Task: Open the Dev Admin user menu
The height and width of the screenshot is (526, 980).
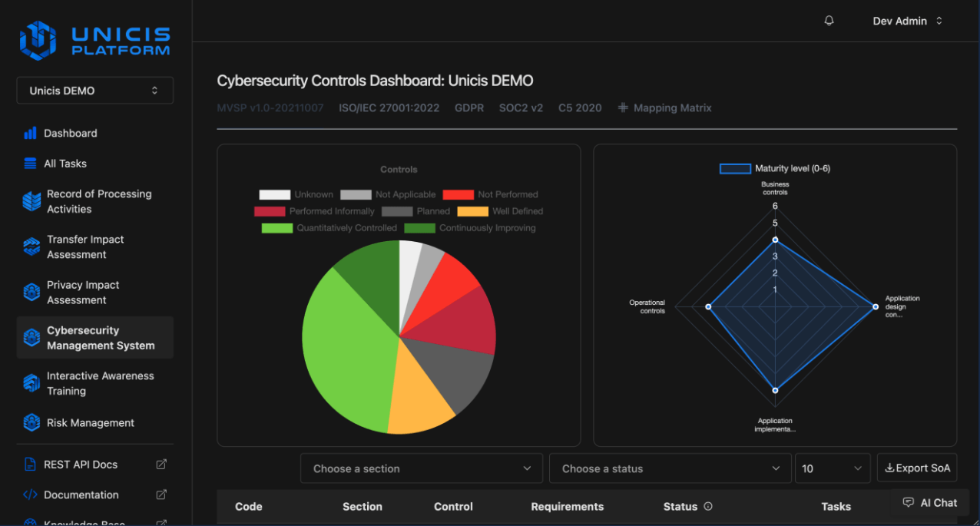Action: click(907, 21)
